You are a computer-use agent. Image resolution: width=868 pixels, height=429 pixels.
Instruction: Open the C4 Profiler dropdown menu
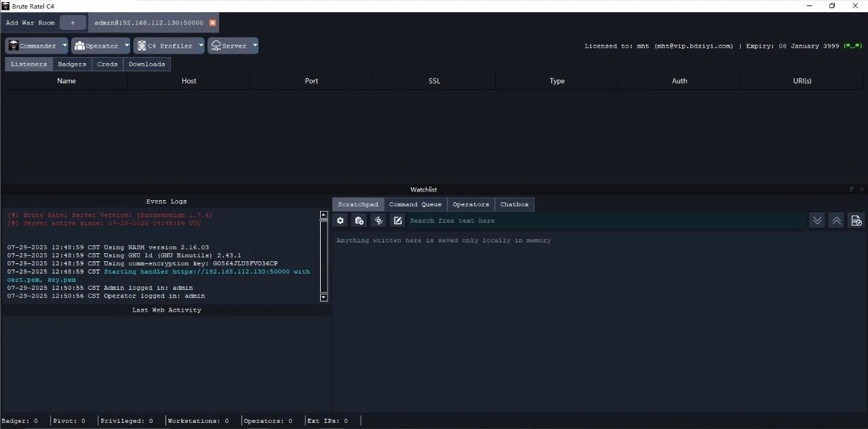pos(169,45)
